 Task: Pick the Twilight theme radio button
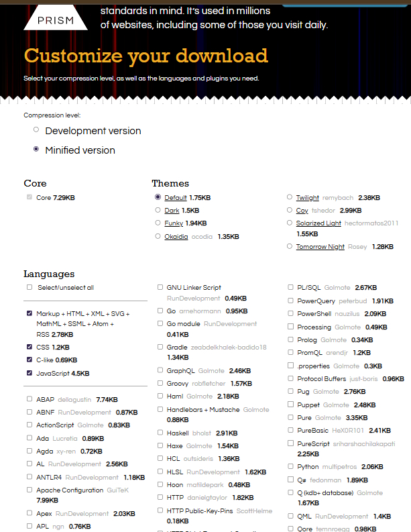[x=289, y=198]
